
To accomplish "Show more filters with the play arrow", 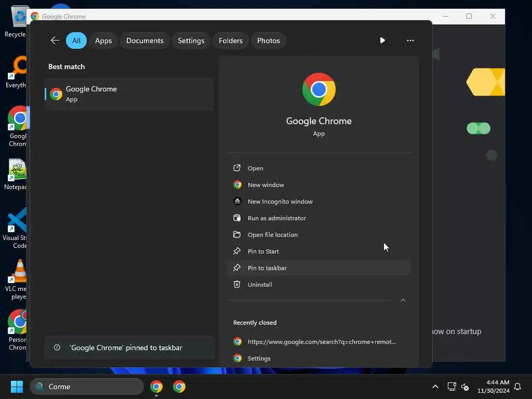I will click(382, 41).
